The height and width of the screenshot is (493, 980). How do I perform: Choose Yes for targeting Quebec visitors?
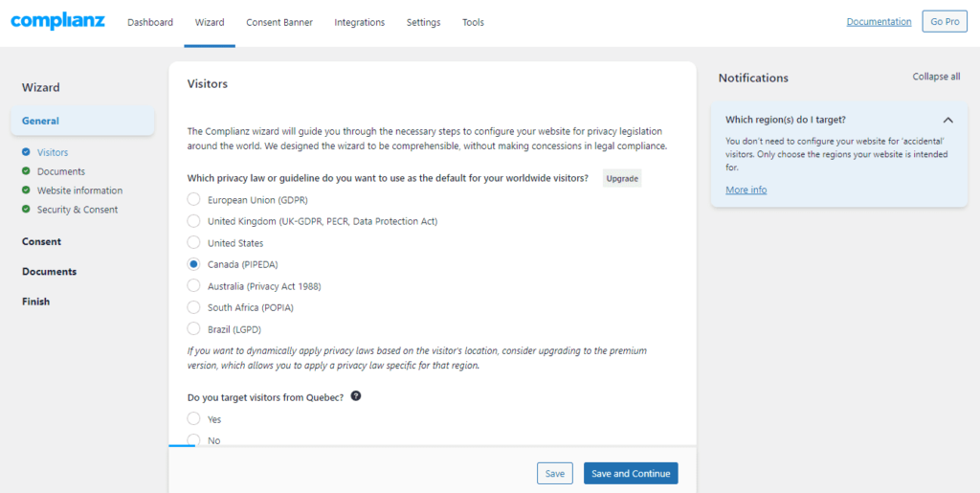coord(194,419)
